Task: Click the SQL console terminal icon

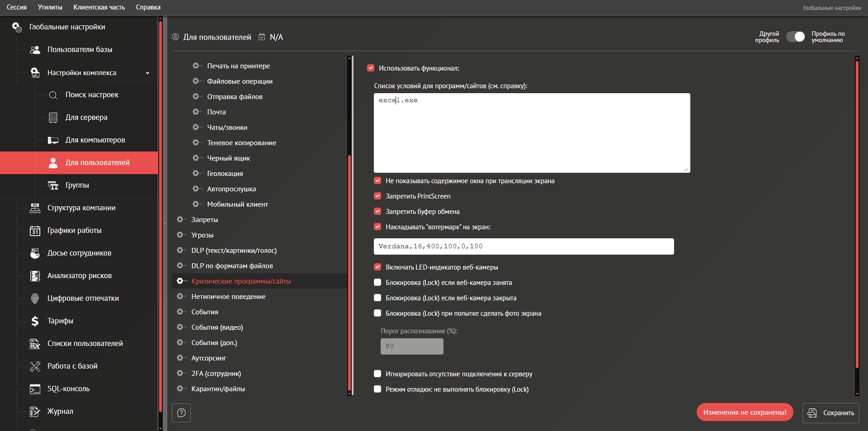Action: [35, 389]
